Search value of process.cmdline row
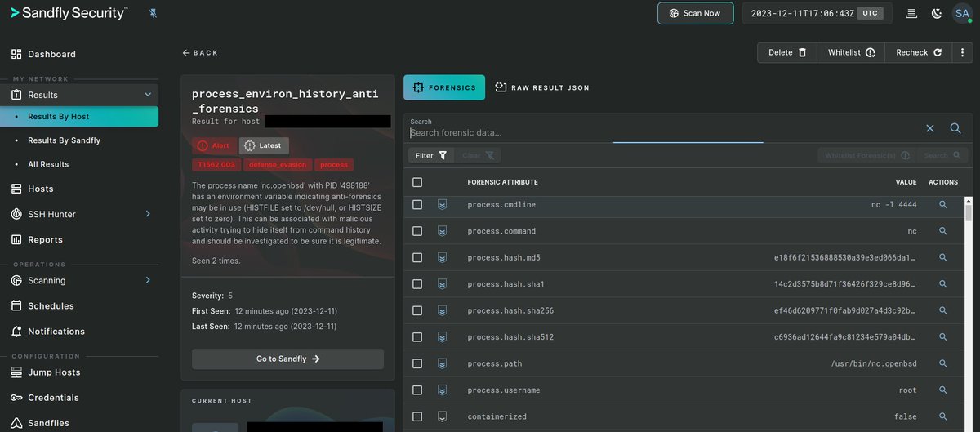 (x=942, y=205)
